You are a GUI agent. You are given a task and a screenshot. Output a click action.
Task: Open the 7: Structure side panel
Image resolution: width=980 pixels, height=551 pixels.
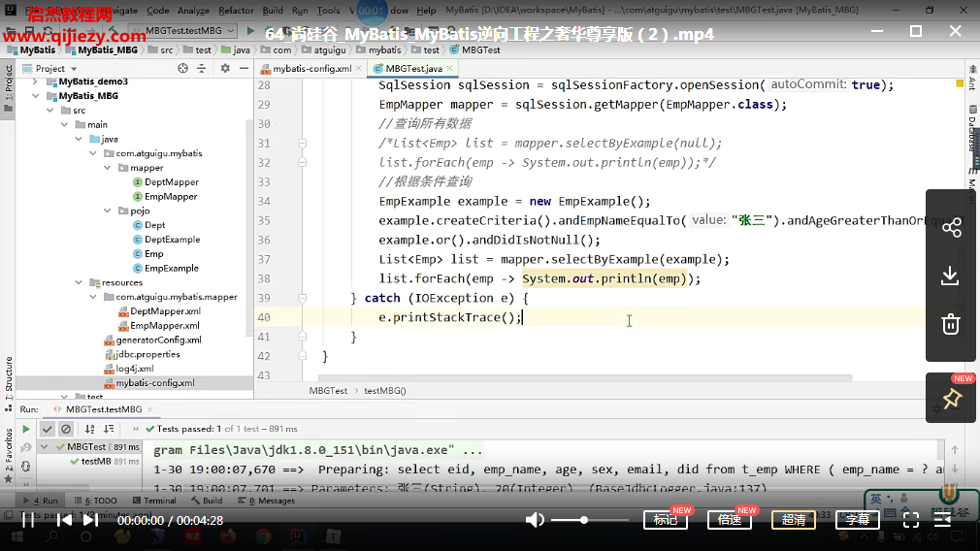(8, 383)
